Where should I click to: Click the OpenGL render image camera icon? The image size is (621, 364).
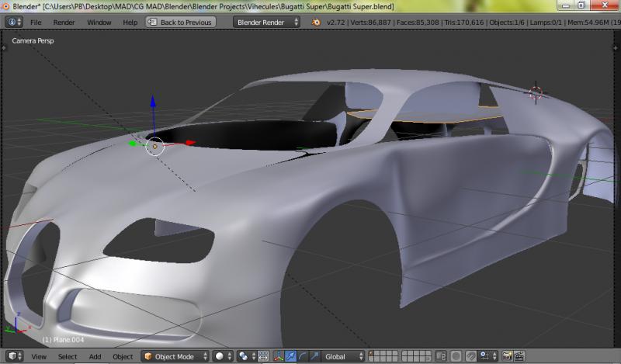507,356
